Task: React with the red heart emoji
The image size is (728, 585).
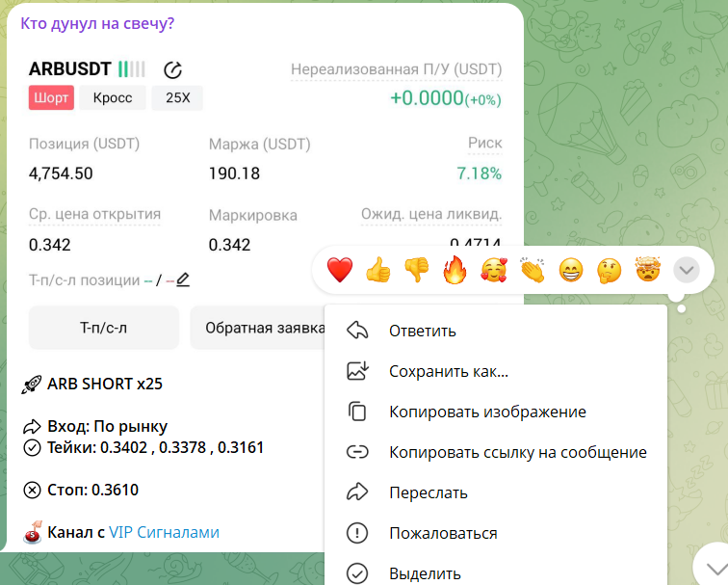Action: (340, 270)
